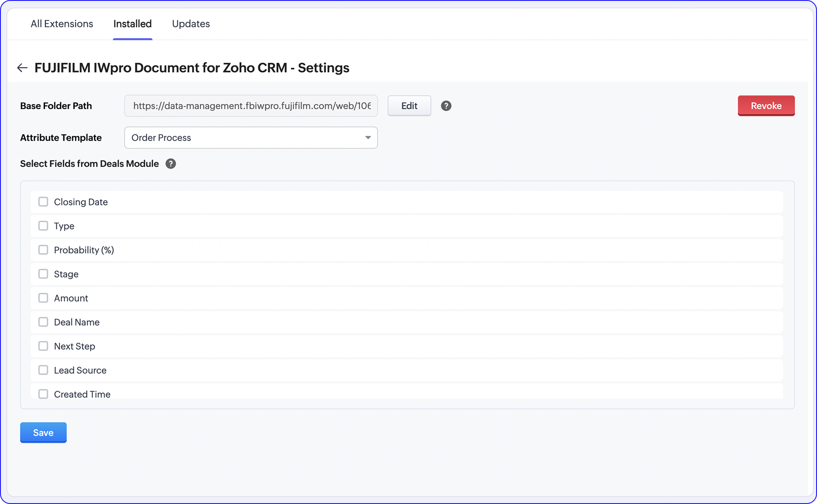Open help icon beside Select Fields from Deals Module
Image resolution: width=817 pixels, height=504 pixels.
(x=170, y=164)
